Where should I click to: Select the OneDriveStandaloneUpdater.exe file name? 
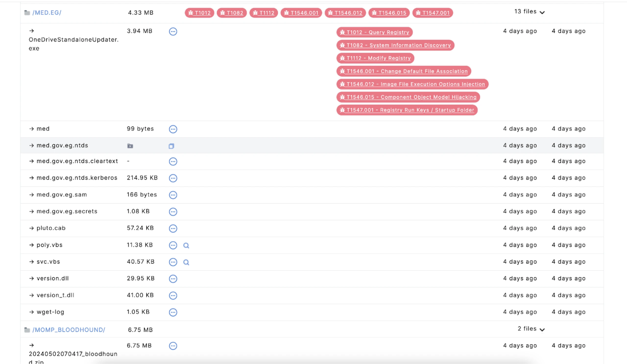74,44
